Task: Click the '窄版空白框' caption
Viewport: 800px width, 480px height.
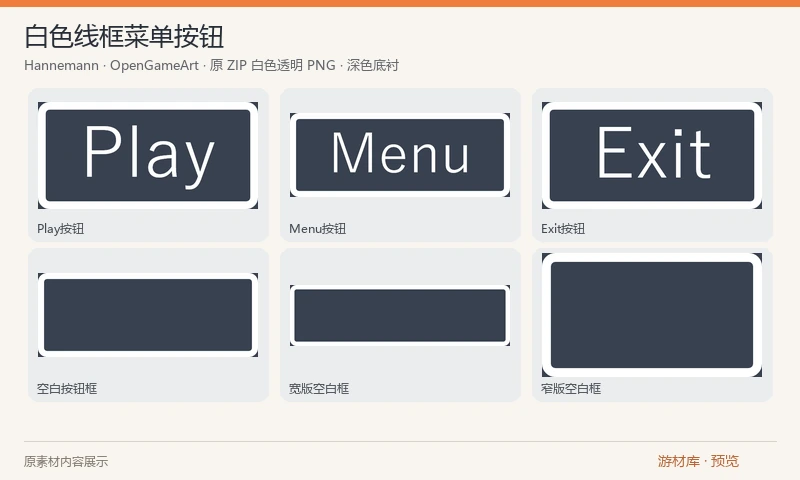Action: click(x=571, y=389)
